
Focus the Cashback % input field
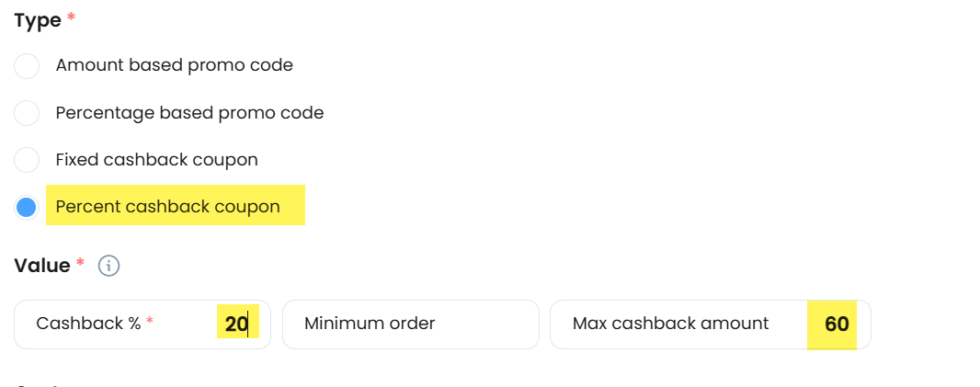[x=142, y=324]
